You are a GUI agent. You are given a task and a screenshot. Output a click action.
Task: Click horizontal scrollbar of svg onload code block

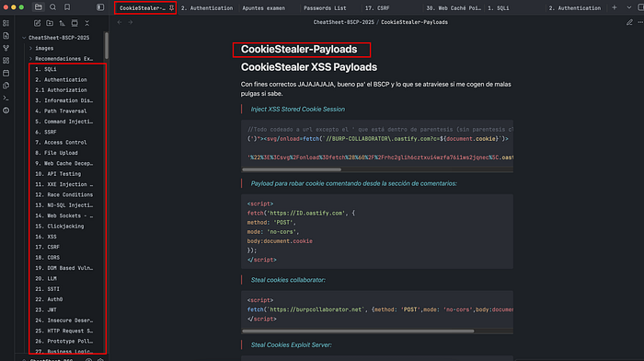pos(292,169)
